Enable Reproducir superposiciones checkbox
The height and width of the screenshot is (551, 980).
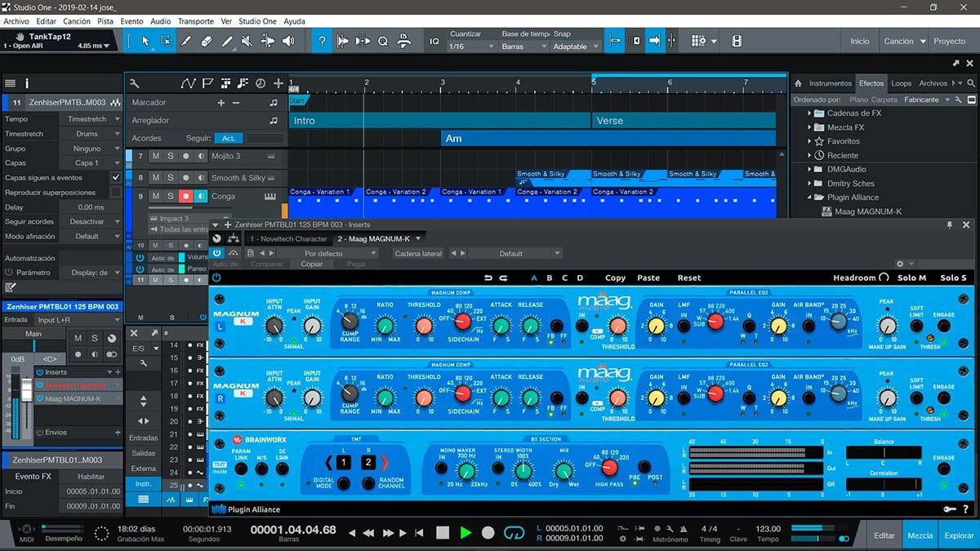pyautogui.click(x=116, y=192)
